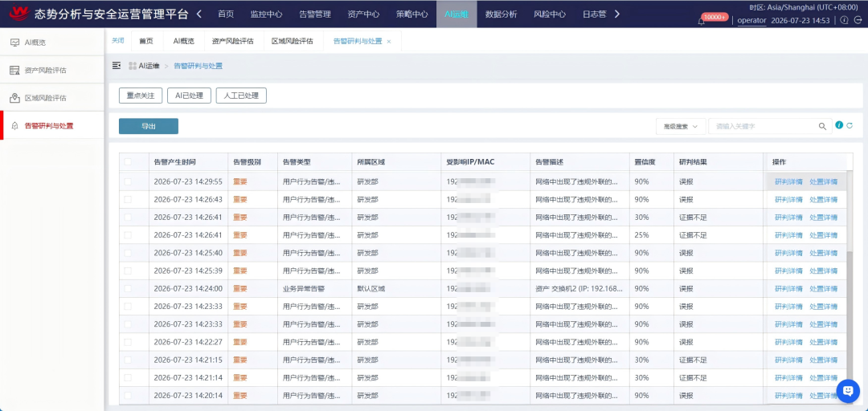The image size is (868, 411).
Task: Click the 关闭 link beside tabs
Action: click(x=118, y=41)
